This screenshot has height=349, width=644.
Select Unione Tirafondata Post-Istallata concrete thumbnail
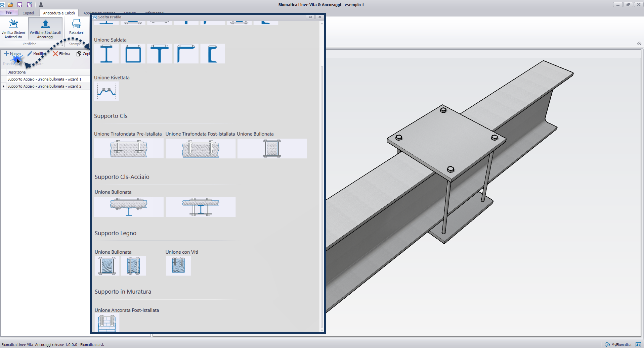point(201,149)
